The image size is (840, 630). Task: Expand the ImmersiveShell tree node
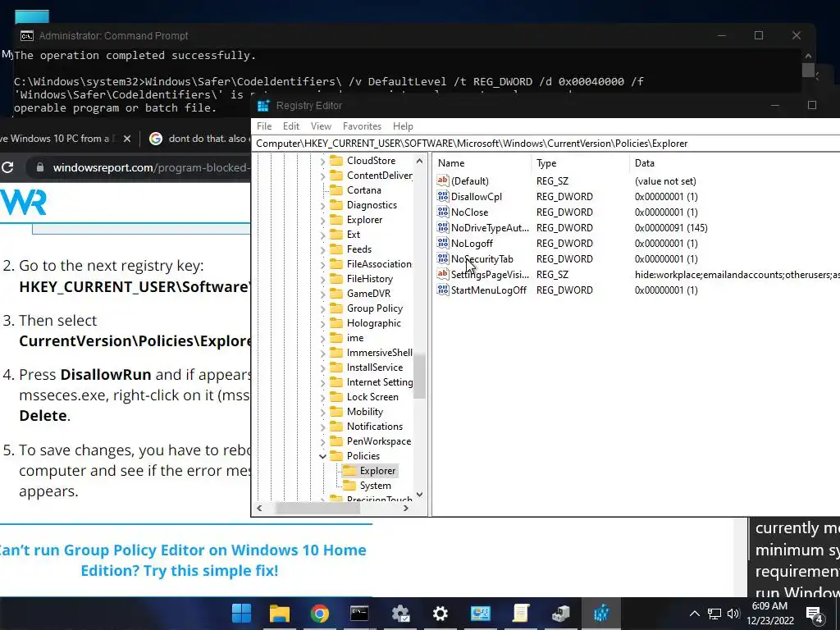(322, 353)
